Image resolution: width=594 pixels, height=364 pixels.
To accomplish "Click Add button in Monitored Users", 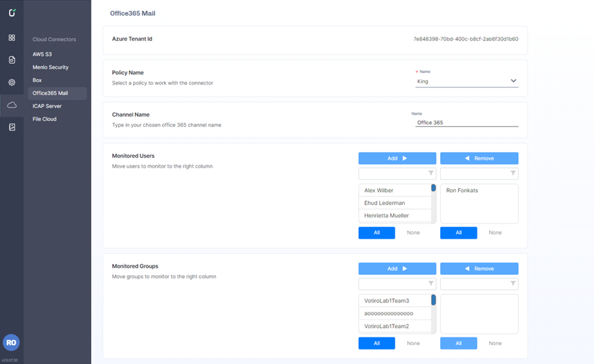I will (397, 158).
